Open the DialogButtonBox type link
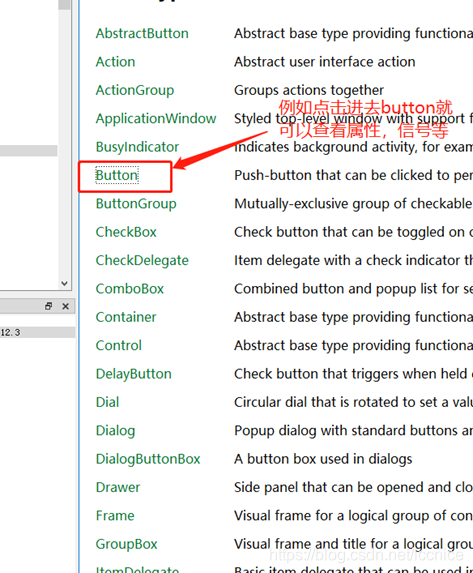Viewport: 473px width, 573px height. pyautogui.click(x=148, y=459)
